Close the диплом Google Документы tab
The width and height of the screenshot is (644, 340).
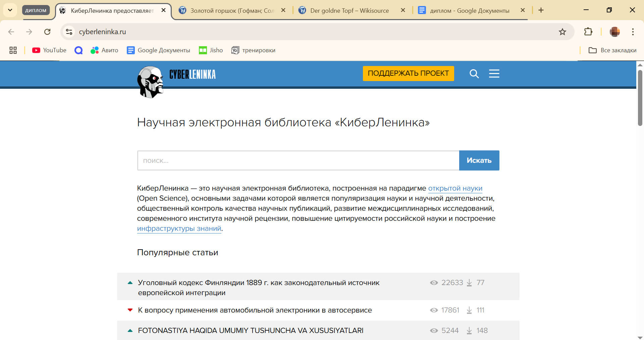[523, 10]
